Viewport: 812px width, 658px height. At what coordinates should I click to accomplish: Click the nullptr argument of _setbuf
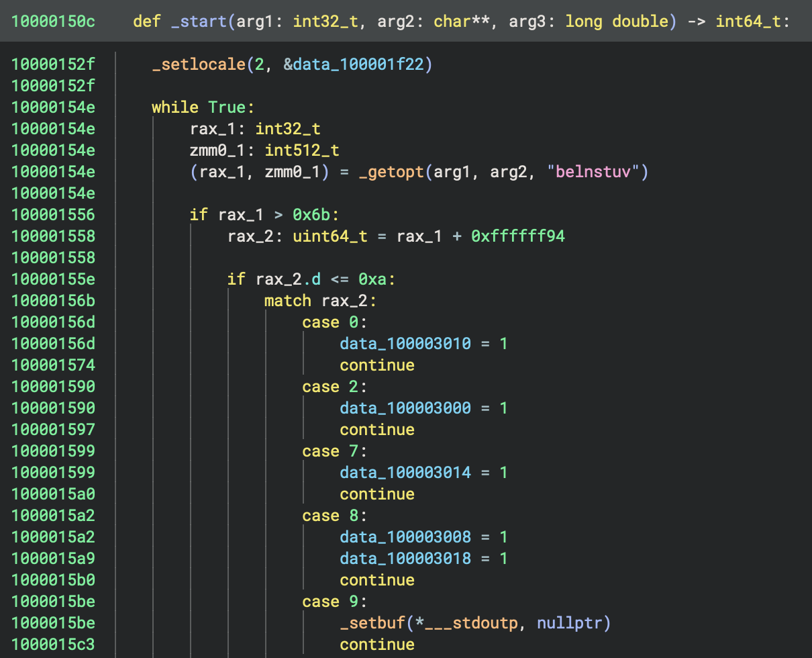(x=570, y=623)
